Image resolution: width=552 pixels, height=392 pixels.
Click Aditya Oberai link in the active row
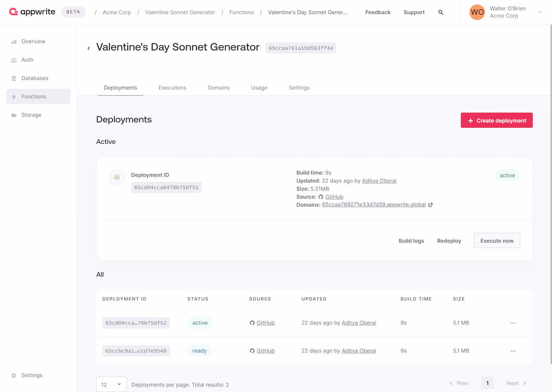[x=359, y=323]
